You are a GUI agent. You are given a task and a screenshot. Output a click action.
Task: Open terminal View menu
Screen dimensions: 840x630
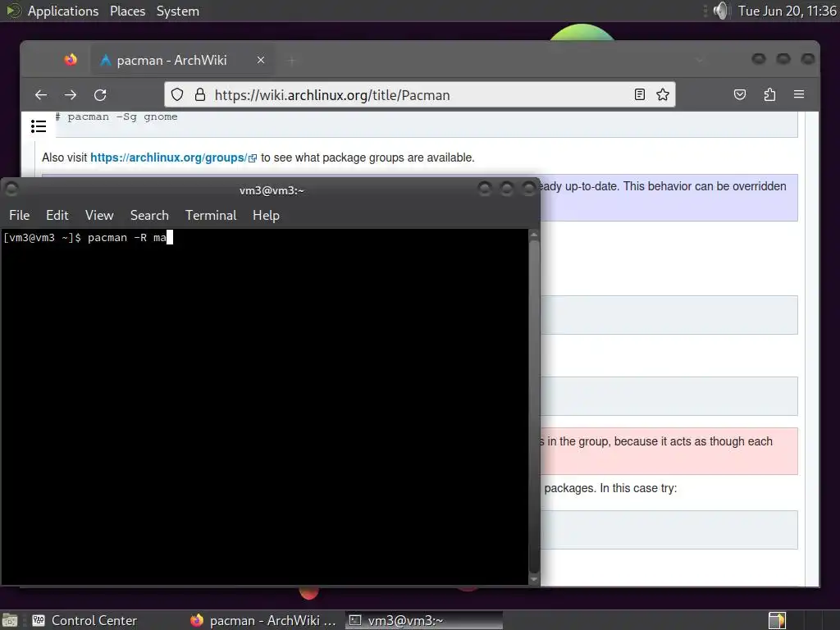[x=99, y=216]
